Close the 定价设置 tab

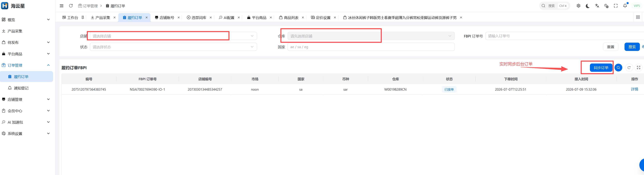click(335, 18)
